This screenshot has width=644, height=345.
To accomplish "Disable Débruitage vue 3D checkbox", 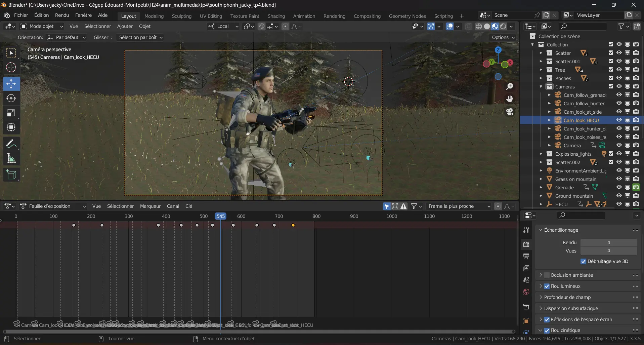I will [x=583, y=261].
